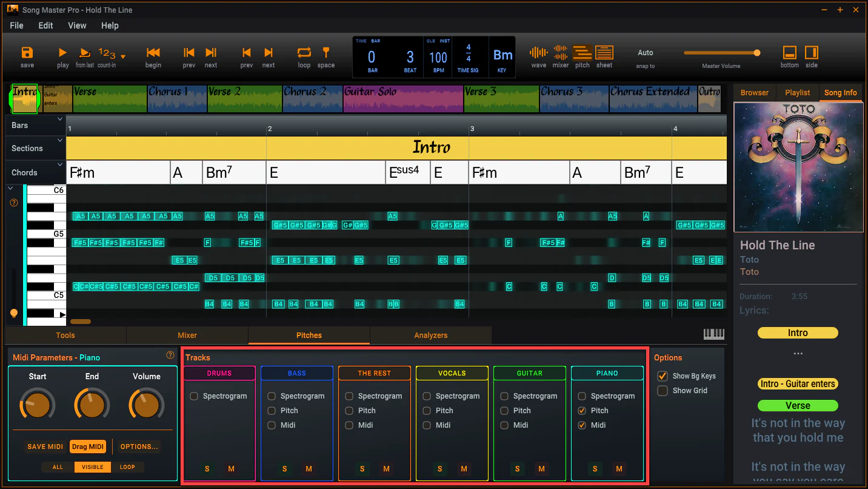Select the LOOP midi range button
Viewport: 868px width, 489px height.
click(127, 467)
